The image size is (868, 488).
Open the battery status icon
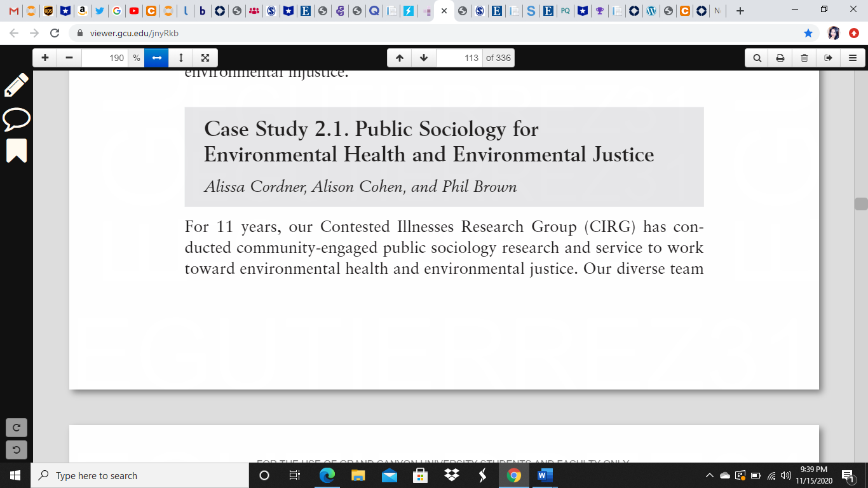click(756, 475)
